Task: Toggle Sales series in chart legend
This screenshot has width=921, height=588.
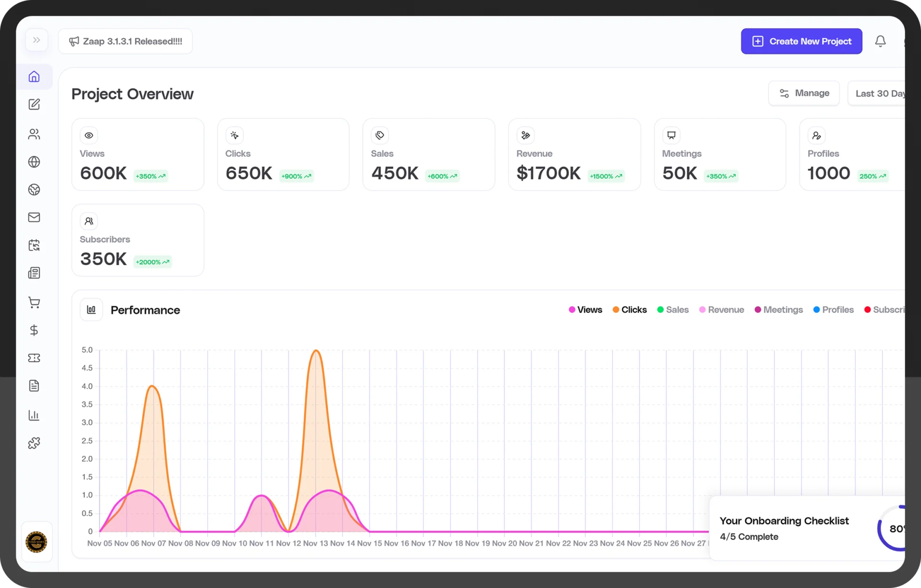Action: pos(673,310)
